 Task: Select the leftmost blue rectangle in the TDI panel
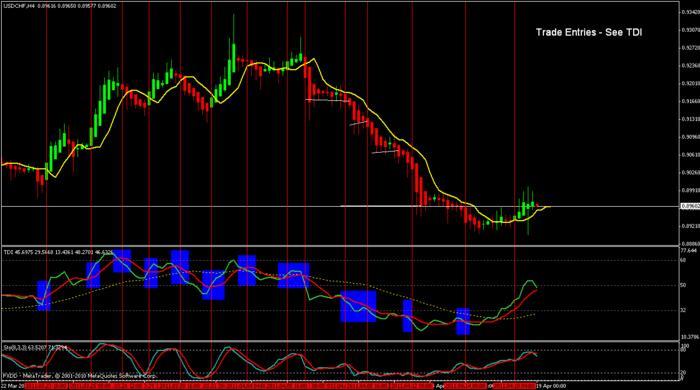pos(44,295)
